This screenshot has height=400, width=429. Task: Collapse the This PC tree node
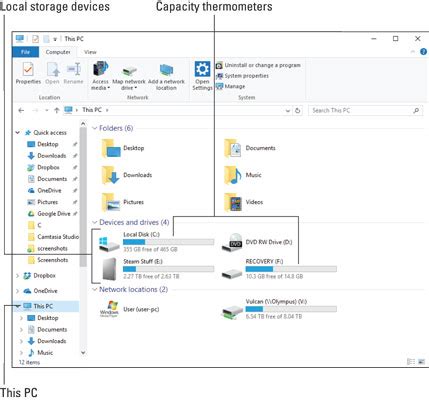(x=18, y=306)
